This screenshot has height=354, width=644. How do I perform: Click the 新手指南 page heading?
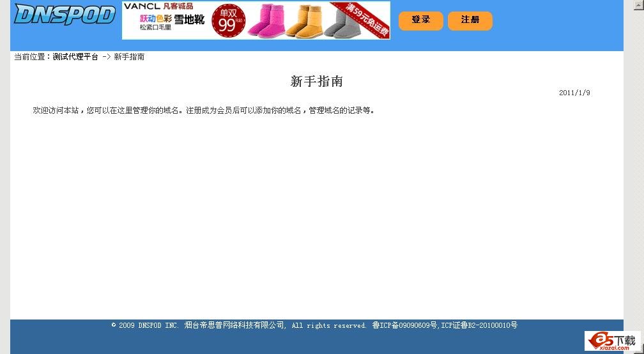pos(317,81)
